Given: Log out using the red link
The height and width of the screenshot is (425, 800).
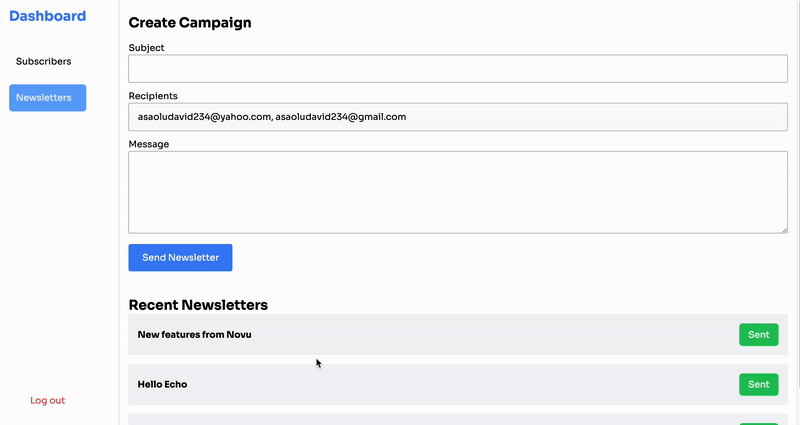Looking at the screenshot, I should pyautogui.click(x=47, y=400).
